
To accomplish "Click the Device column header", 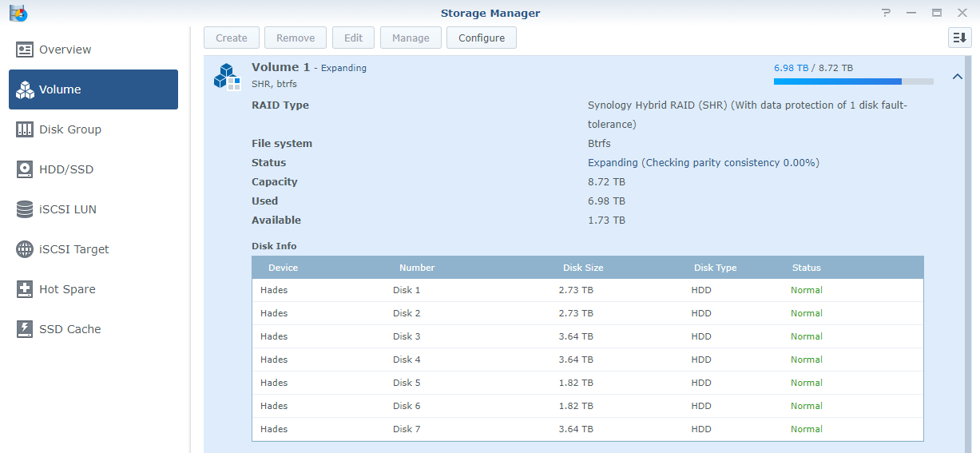I will (x=283, y=268).
